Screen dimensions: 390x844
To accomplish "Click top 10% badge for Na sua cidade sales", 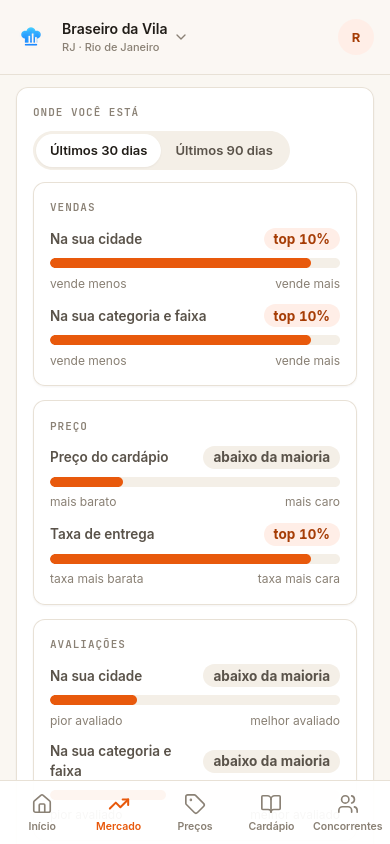I will coord(301,239).
